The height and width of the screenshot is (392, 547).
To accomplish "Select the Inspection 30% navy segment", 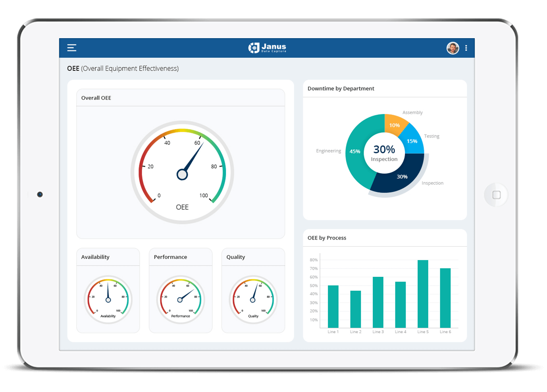I will (401, 177).
